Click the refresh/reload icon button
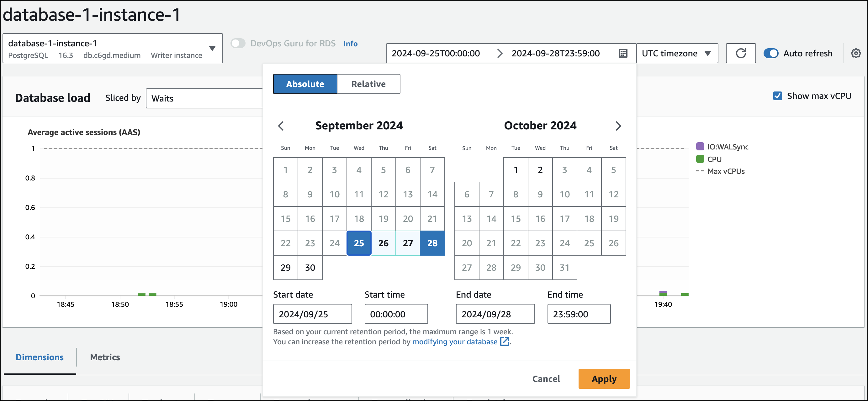Image resolution: width=868 pixels, height=401 pixels. tap(741, 53)
